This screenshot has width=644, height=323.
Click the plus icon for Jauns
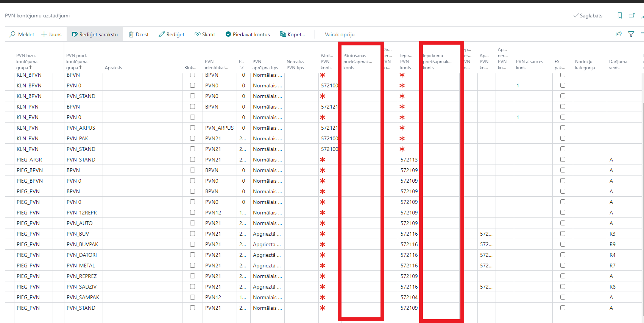(44, 34)
